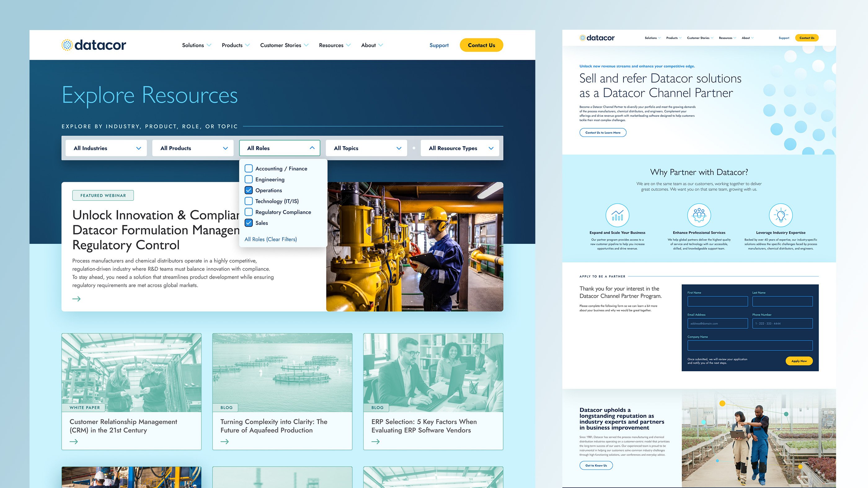Focus the Email Address input field
Screen dimensions: 868x488
click(717, 323)
